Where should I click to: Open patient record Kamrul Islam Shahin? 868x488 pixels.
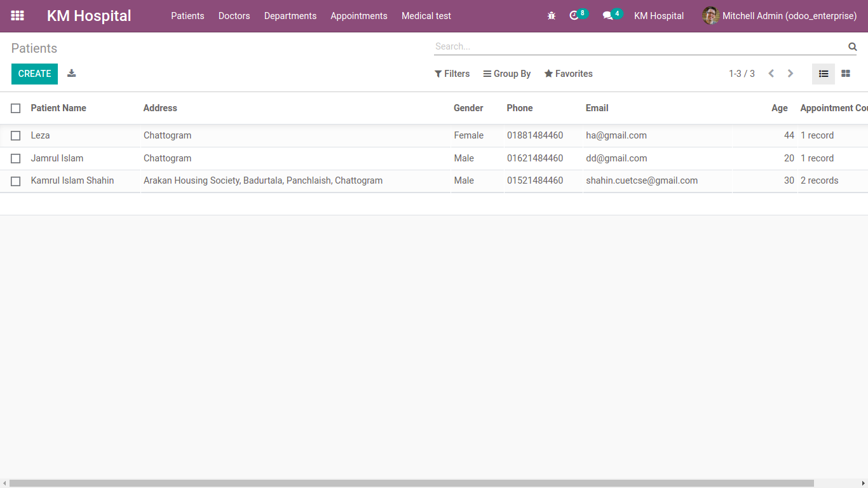point(72,180)
